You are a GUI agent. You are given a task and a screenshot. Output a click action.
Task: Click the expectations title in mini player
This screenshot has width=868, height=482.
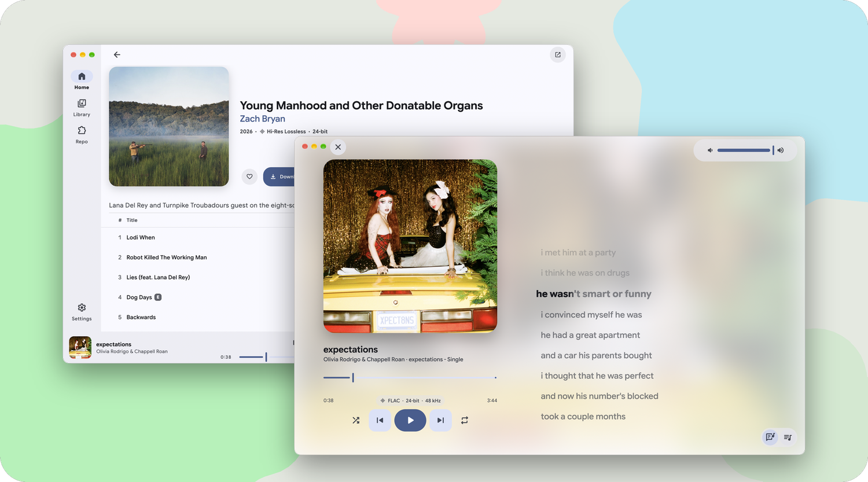[114, 344]
